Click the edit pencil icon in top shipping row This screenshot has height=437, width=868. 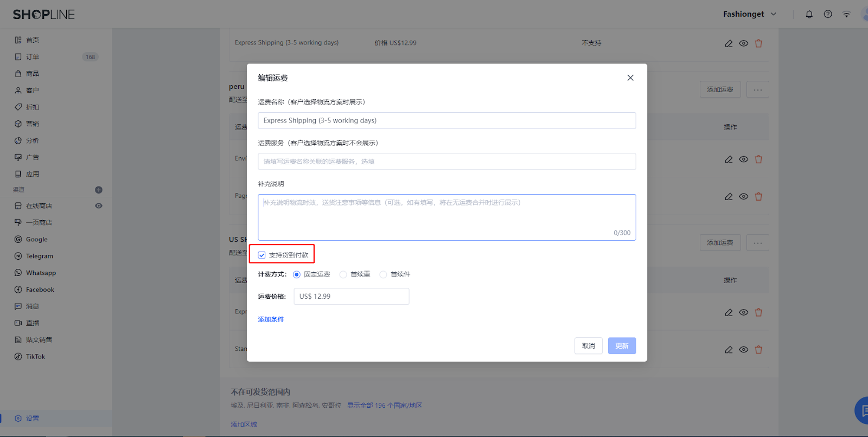click(x=729, y=43)
